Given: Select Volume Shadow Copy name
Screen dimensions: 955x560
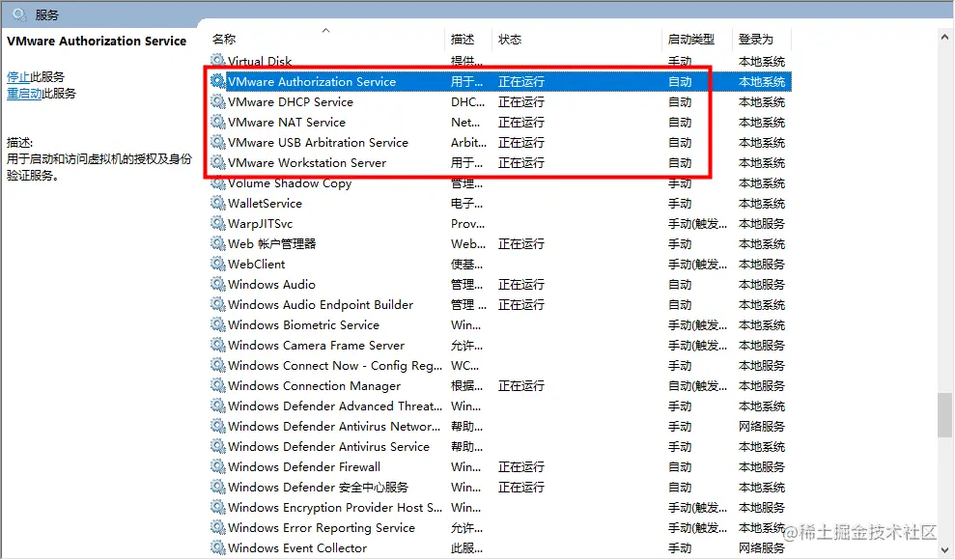Looking at the screenshot, I should pyautogui.click(x=290, y=183).
